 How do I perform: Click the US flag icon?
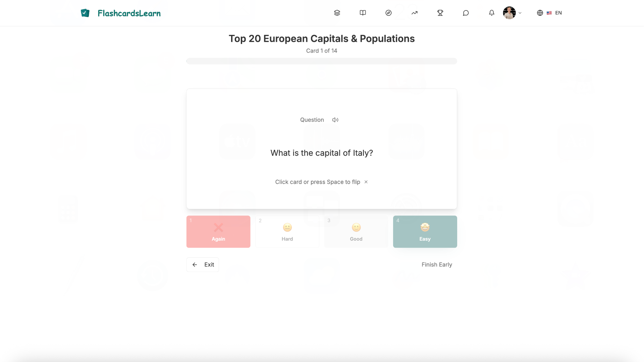[549, 13]
